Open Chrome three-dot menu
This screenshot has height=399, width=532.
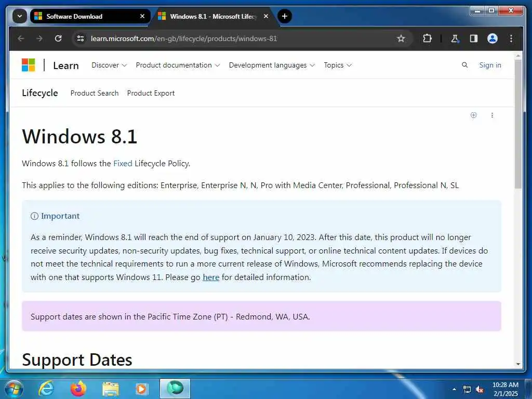coord(511,38)
